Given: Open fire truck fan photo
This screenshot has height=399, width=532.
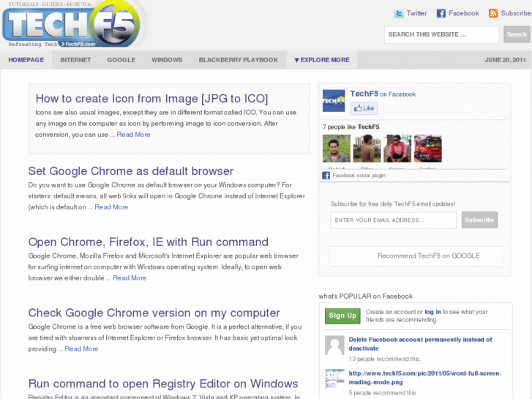Looking at the screenshot, I should coord(428,149).
